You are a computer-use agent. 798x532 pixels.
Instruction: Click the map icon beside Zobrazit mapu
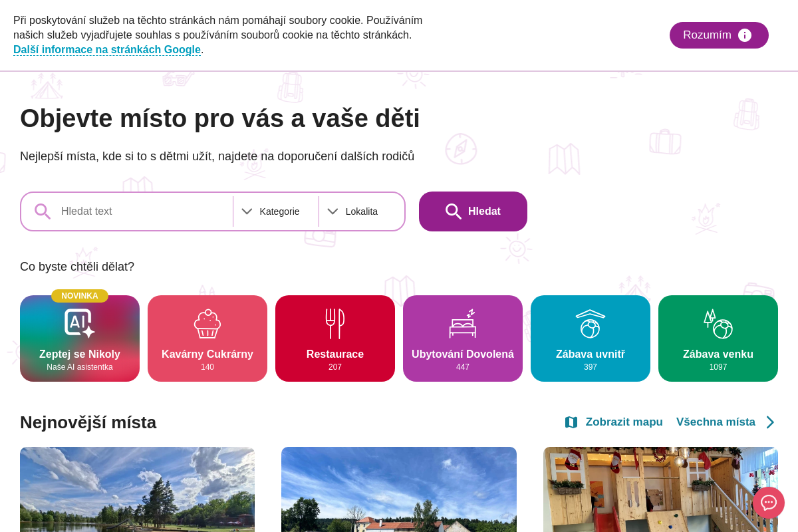[571, 422]
